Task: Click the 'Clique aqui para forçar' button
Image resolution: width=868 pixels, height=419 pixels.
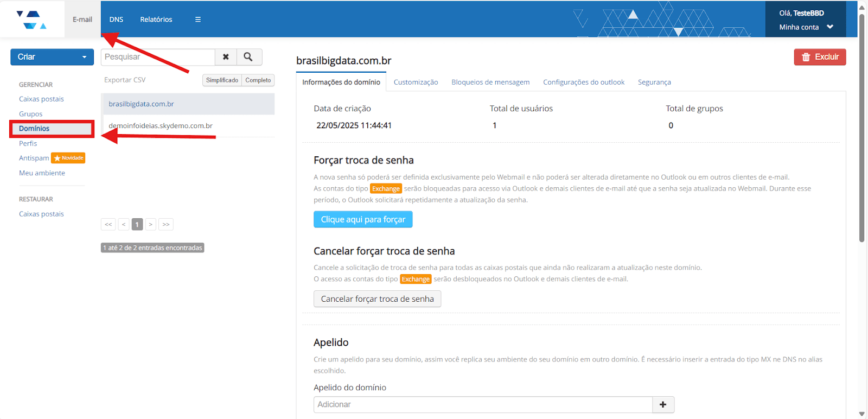Action: click(363, 219)
